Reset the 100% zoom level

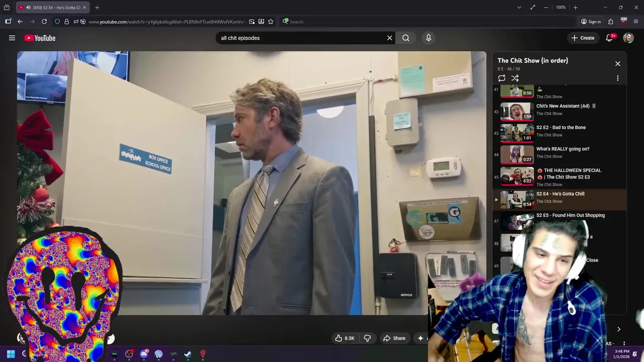pos(560,8)
